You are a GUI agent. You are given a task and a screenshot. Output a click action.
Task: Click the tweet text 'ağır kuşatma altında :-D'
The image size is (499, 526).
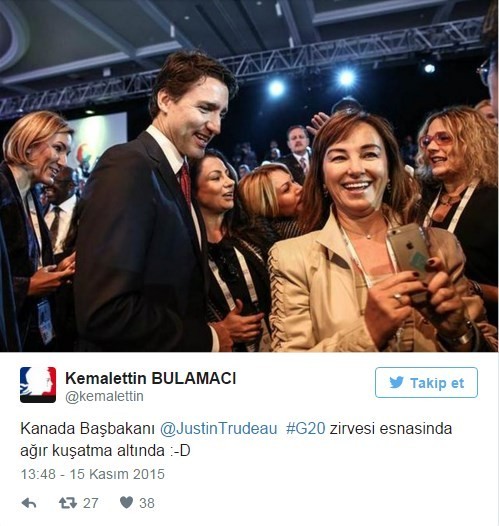point(105,451)
